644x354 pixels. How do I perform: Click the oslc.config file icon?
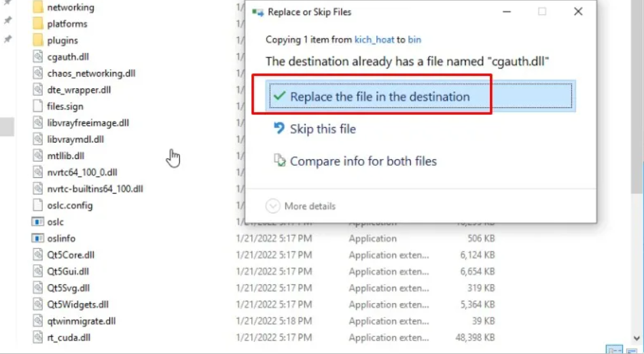coord(38,205)
